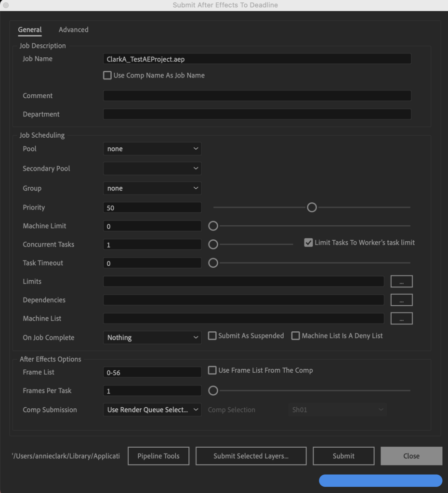Viewport: 448px width, 493px height.
Task: Open the Secondary Pool dropdown
Action: click(x=152, y=169)
